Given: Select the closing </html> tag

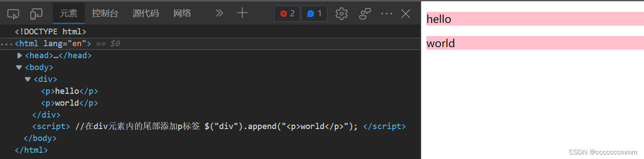Looking at the screenshot, I should 31,150.
